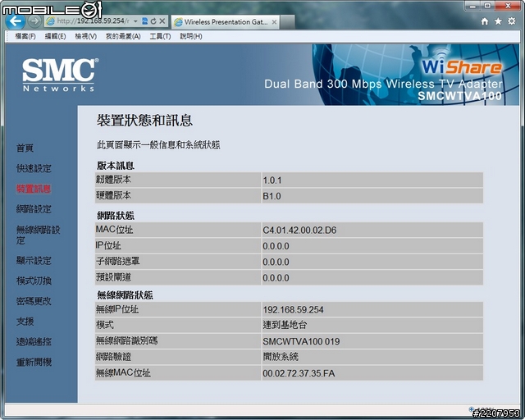
Task: Minimize the browser window
Action: point(472,6)
